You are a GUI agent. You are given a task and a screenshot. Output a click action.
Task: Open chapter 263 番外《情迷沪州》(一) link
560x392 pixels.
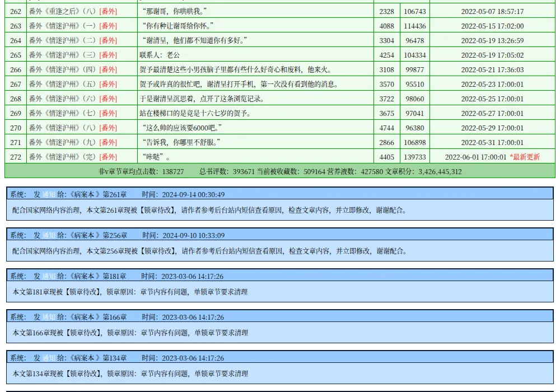coord(63,26)
